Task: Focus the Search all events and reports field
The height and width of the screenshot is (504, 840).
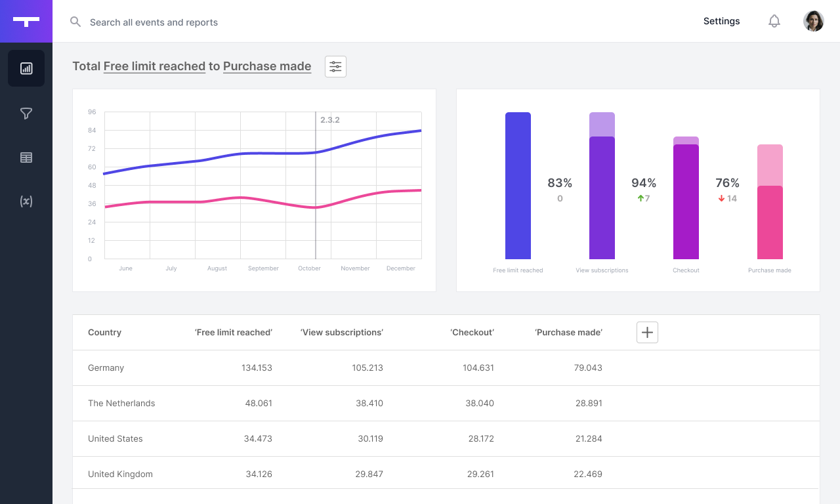Action: coord(154,22)
